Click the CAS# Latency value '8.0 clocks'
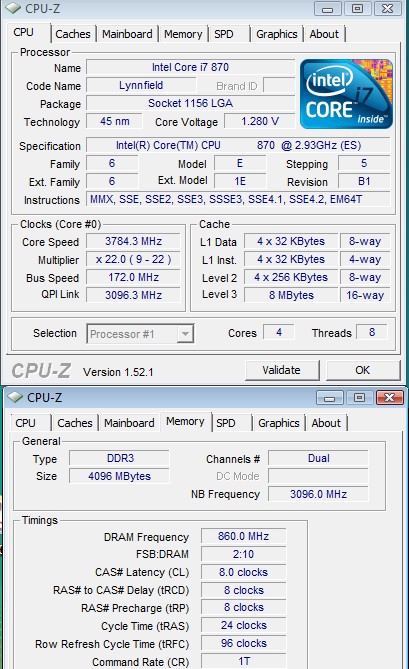The width and height of the screenshot is (409, 669). click(x=244, y=572)
